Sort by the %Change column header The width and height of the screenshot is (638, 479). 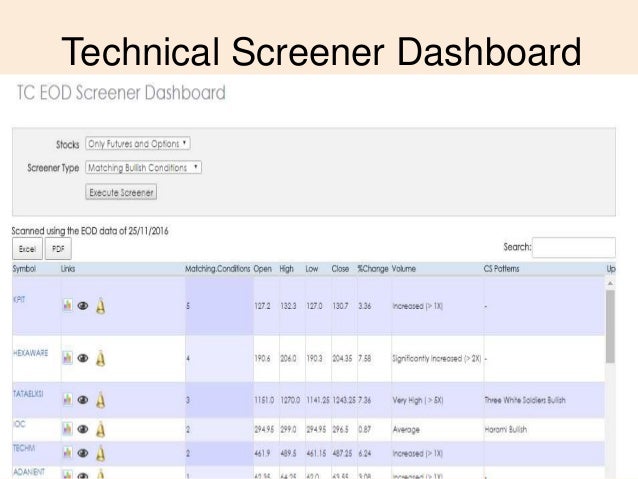373,269
